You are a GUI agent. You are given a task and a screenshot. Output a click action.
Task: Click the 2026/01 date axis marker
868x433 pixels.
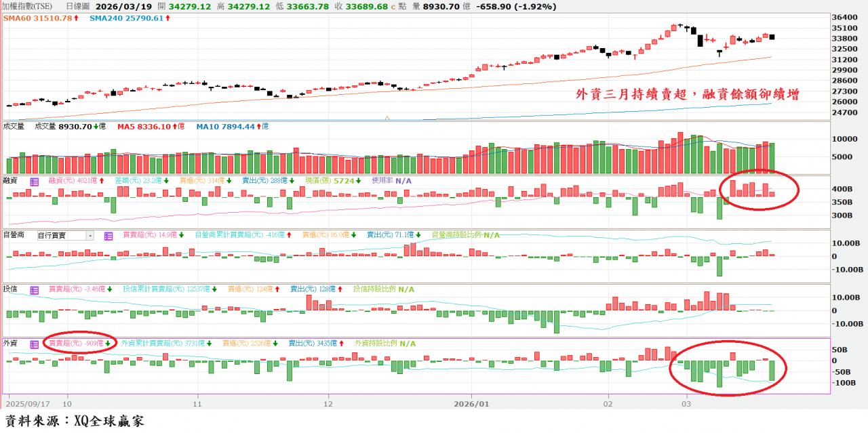[475, 403]
